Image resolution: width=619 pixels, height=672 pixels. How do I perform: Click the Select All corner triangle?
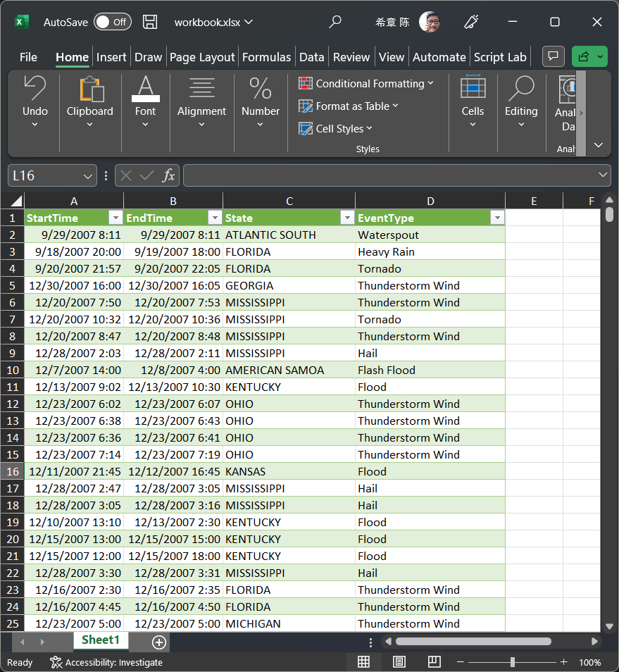pyautogui.click(x=16, y=201)
